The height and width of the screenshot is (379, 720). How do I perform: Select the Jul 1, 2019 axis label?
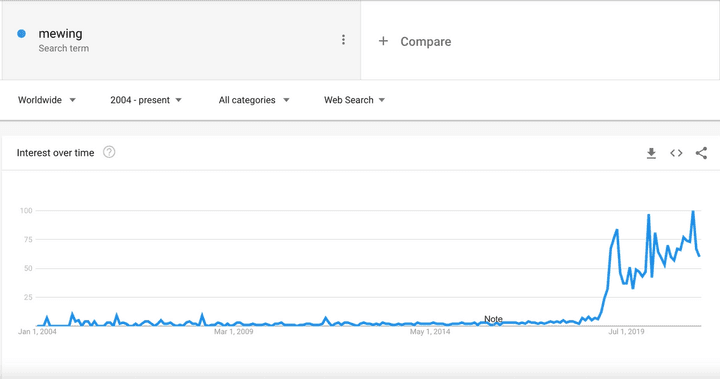coord(626,332)
